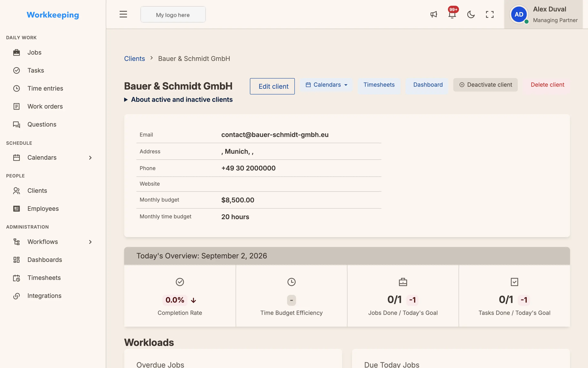Enter fullscreen via the expand icon

490,14
